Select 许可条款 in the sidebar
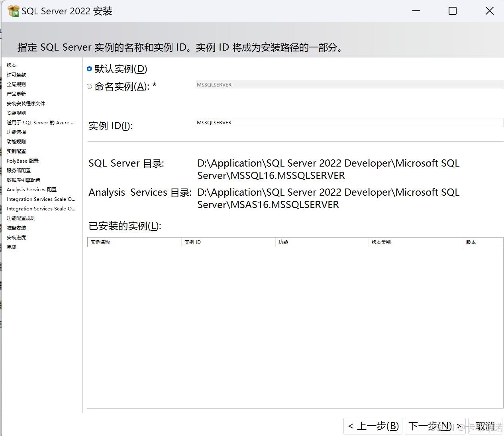 (16, 75)
